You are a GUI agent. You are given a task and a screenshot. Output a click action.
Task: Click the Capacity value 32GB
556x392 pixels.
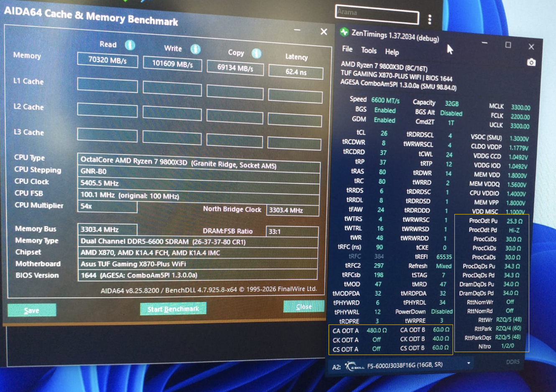[x=451, y=104]
